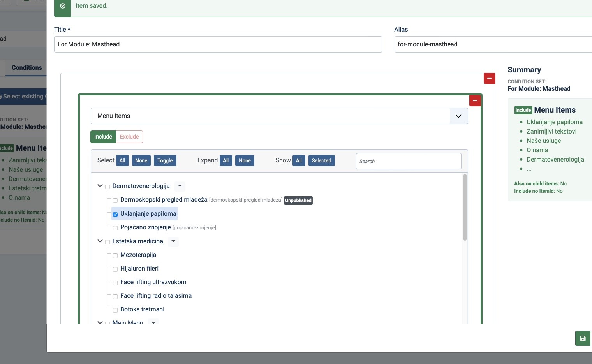Tick the Estetska medicina parent checkbox
Viewport: 592px width, 364px height.
coord(107,242)
